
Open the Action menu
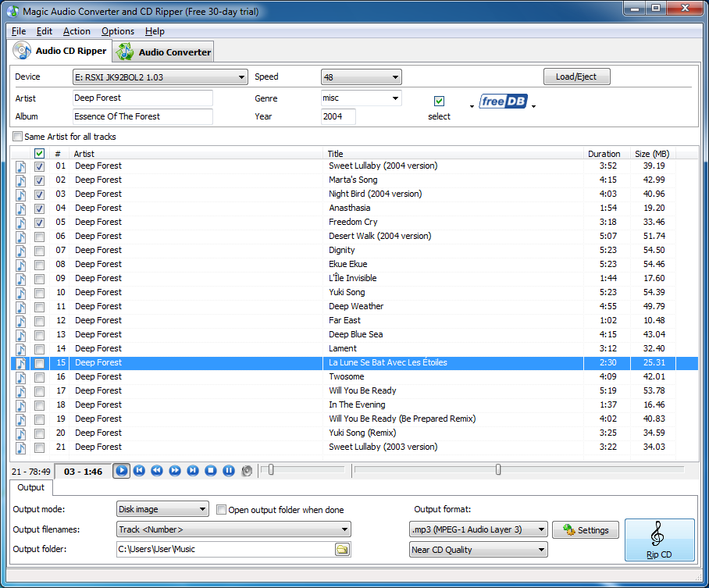[x=77, y=31]
